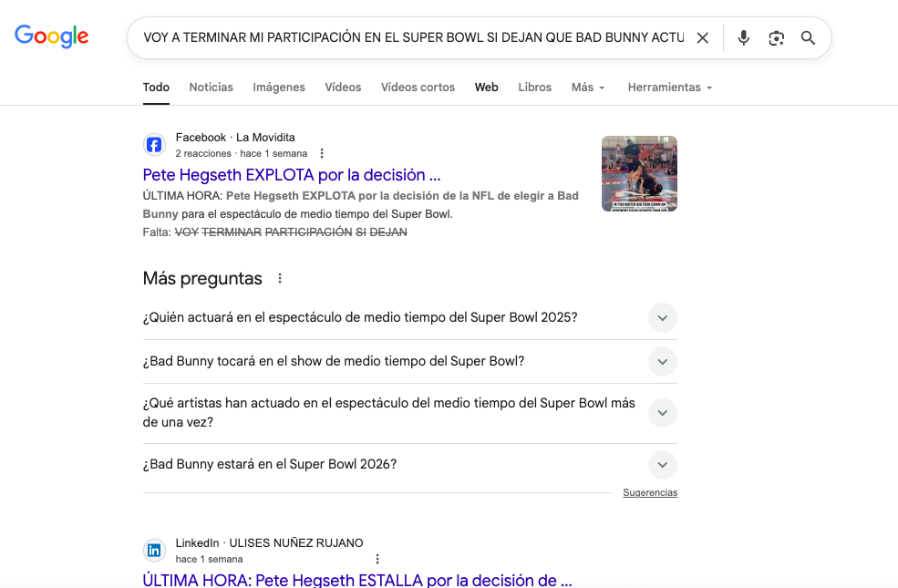Click the LinkedIn favicon on the second result
The width and height of the screenshot is (898, 588).
pyautogui.click(x=154, y=551)
